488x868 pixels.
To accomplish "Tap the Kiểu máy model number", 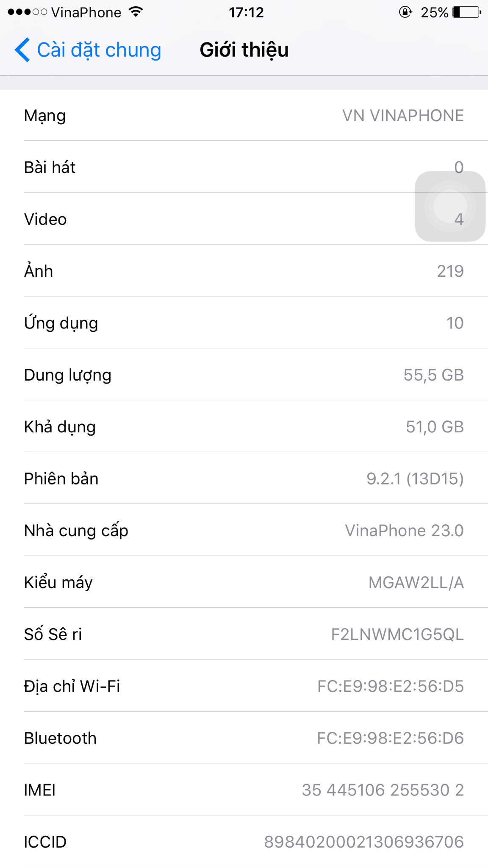I will point(416,583).
